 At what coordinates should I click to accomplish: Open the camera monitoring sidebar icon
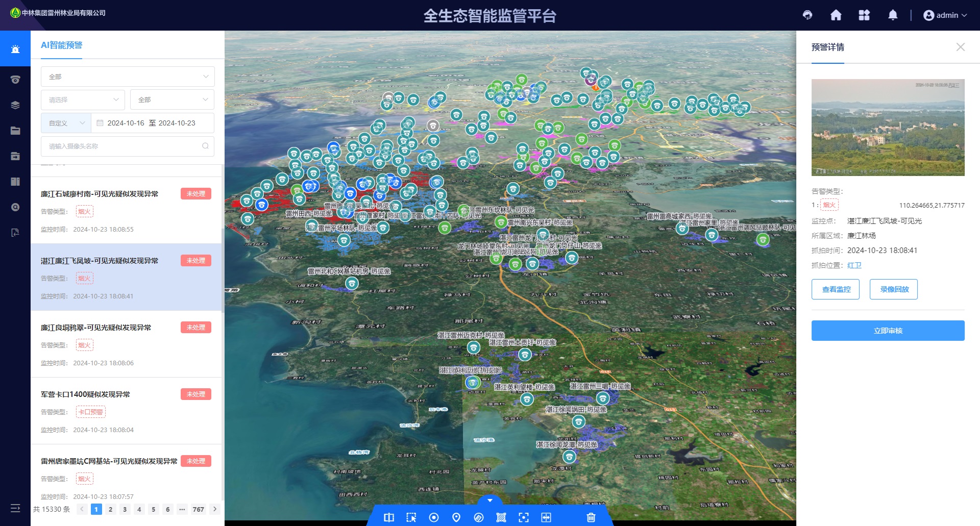tap(15, 80)
